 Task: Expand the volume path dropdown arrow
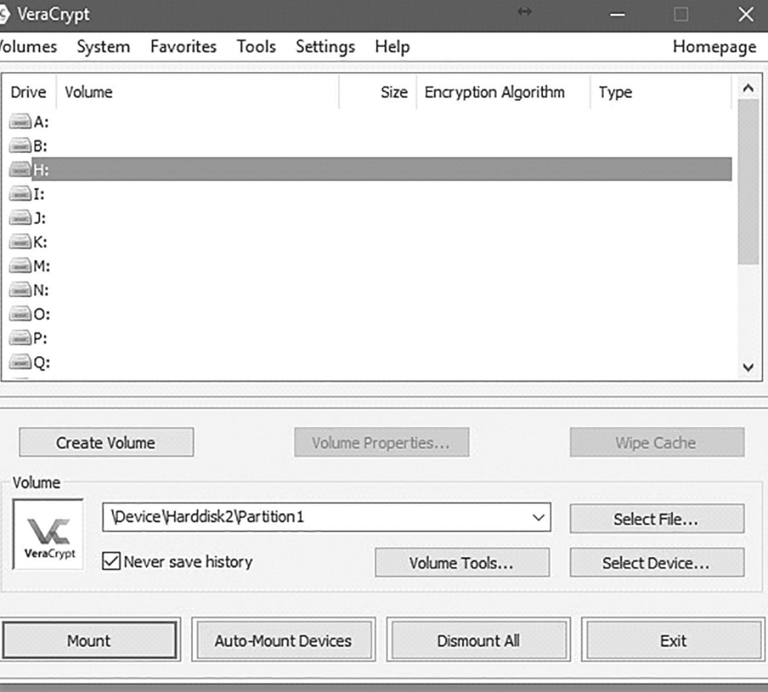pos(538,517)
